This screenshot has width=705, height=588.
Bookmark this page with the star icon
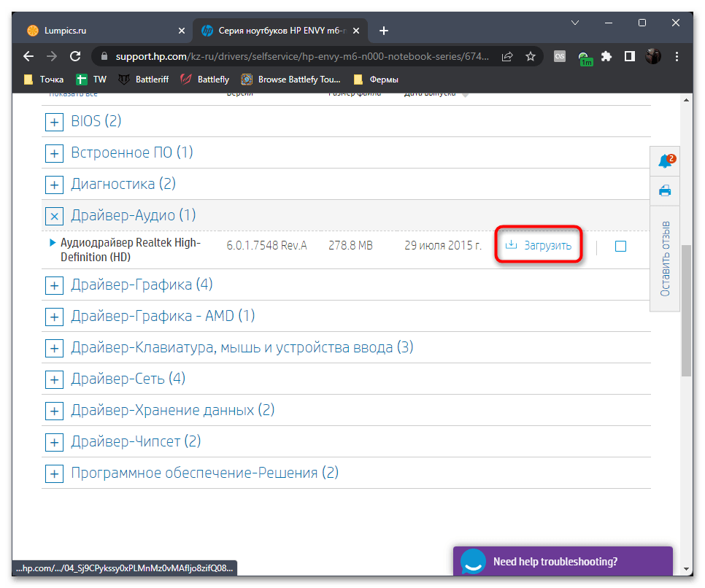(531, 56)
